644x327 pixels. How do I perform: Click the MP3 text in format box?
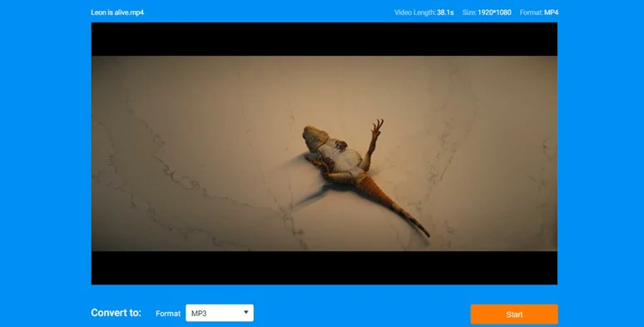[199, 314]
